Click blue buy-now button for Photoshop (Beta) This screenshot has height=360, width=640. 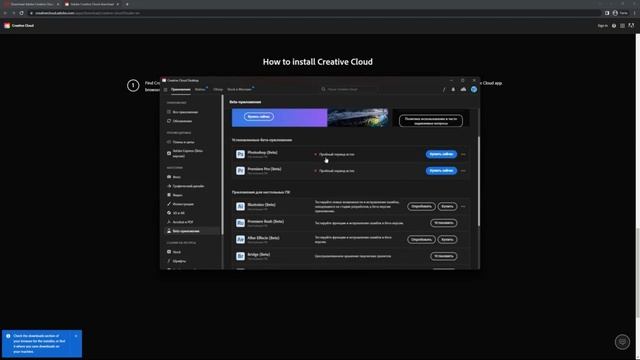click(x=441, y=154)
